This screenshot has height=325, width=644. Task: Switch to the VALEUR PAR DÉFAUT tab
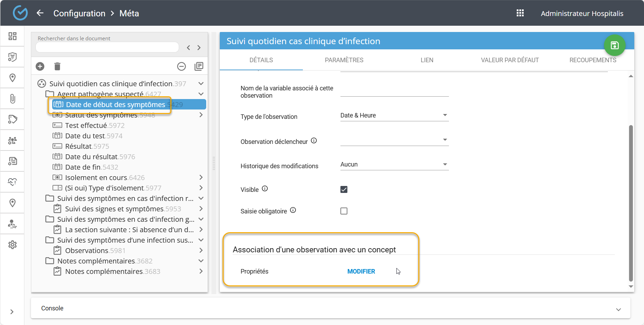[510, 60]
